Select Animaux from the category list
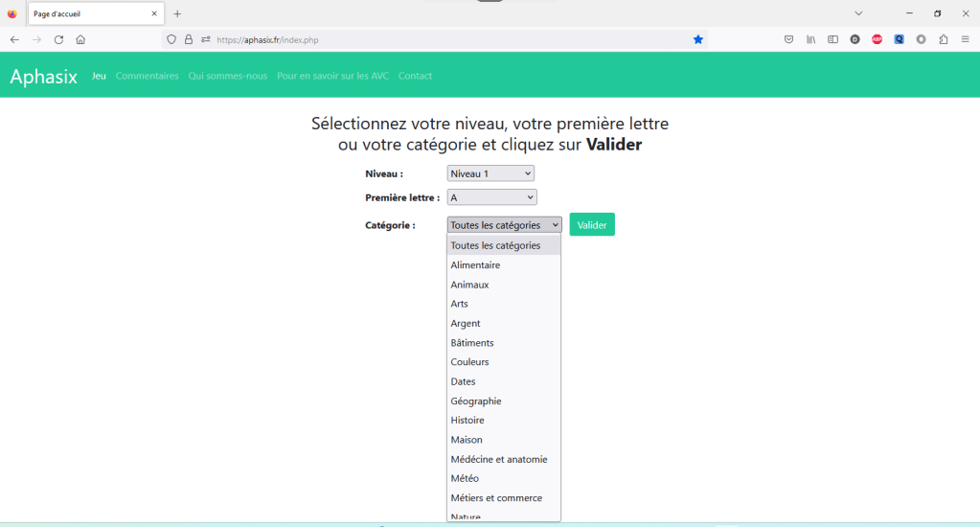This screenshot has width=980, height=527. tap(469, 285)
